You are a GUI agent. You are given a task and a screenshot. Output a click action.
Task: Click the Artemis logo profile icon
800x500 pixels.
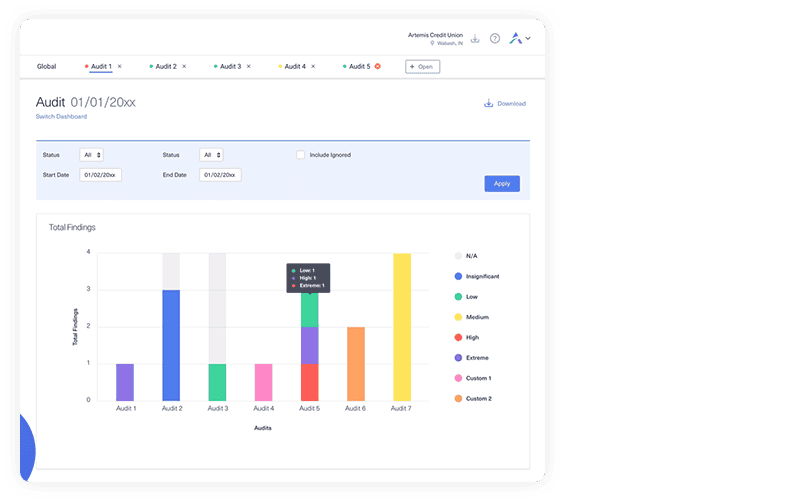click(516, 38)
